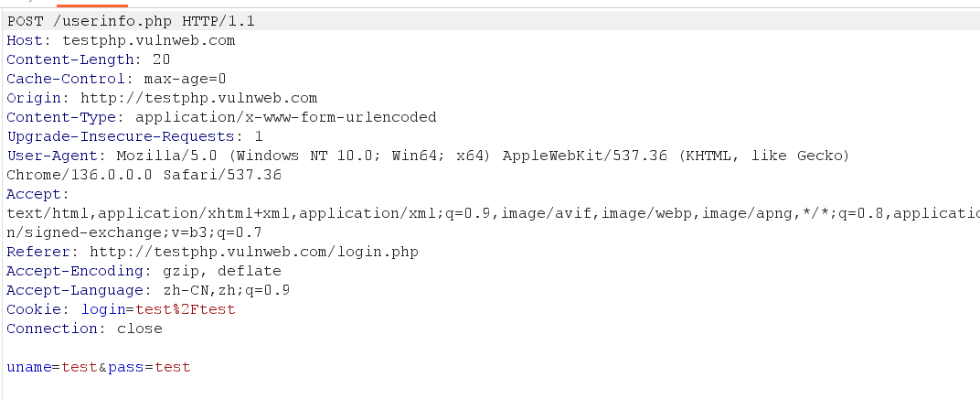The width and height of the screenshot is (980, 399).
Task: Click the Upgrade-Insecure-Requests header line
Action: click(134, 136)
